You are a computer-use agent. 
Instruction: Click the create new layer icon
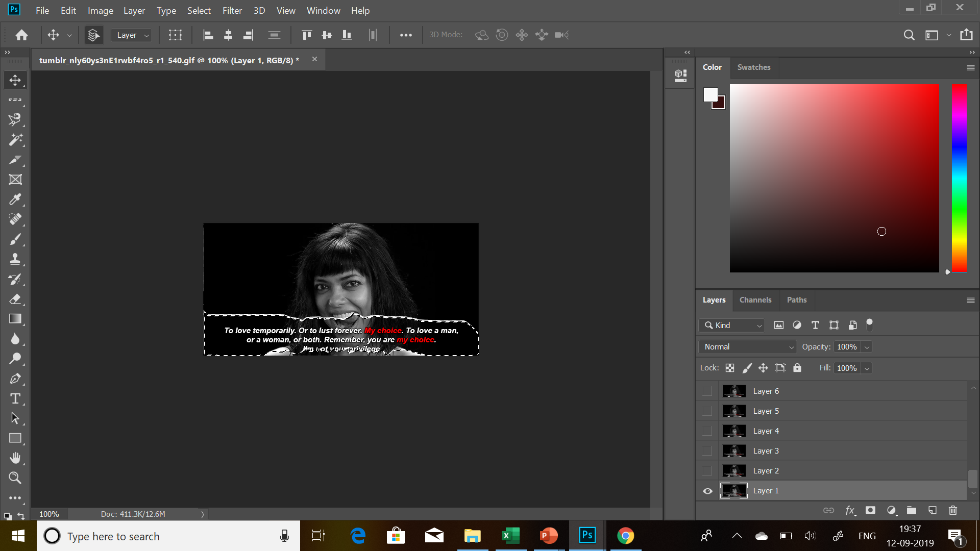coord(932,510)
